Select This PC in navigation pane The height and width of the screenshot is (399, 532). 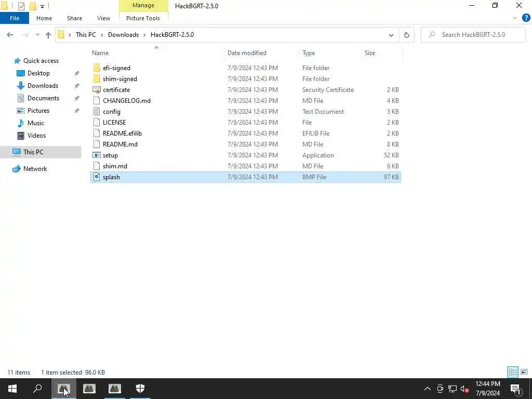(x=33, y=152)
